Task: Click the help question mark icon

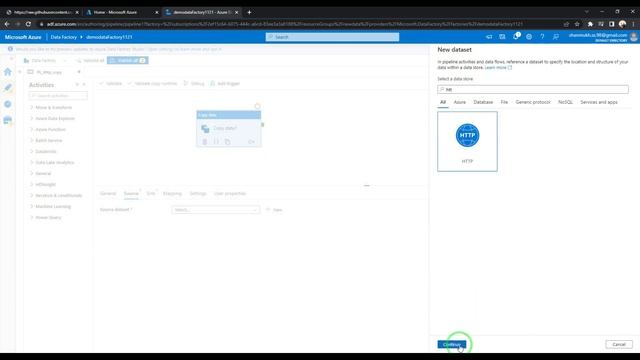Action: click(542, 37)
